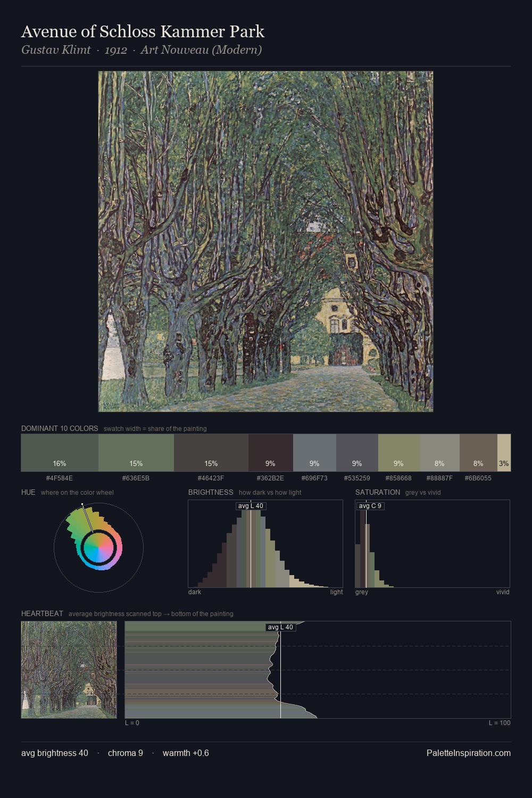Select the #636E5B 15% swatch
This screenshot has width=532, height=798.
click(136, 453)
